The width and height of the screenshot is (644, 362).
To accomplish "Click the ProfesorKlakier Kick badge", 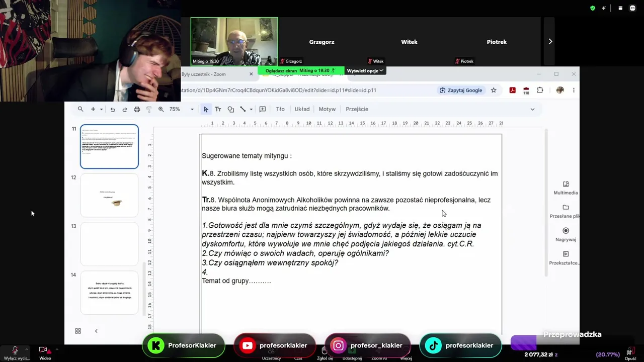I will [x=184, y=345].
